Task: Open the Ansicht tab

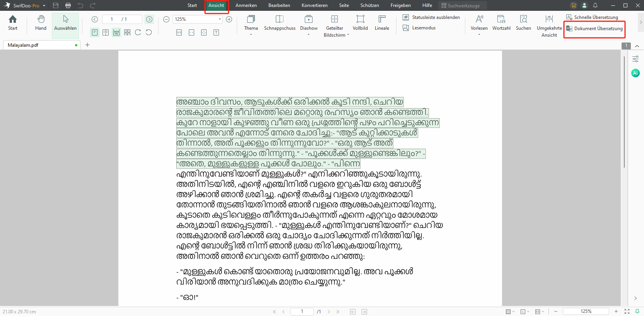Action: [216, 5]
